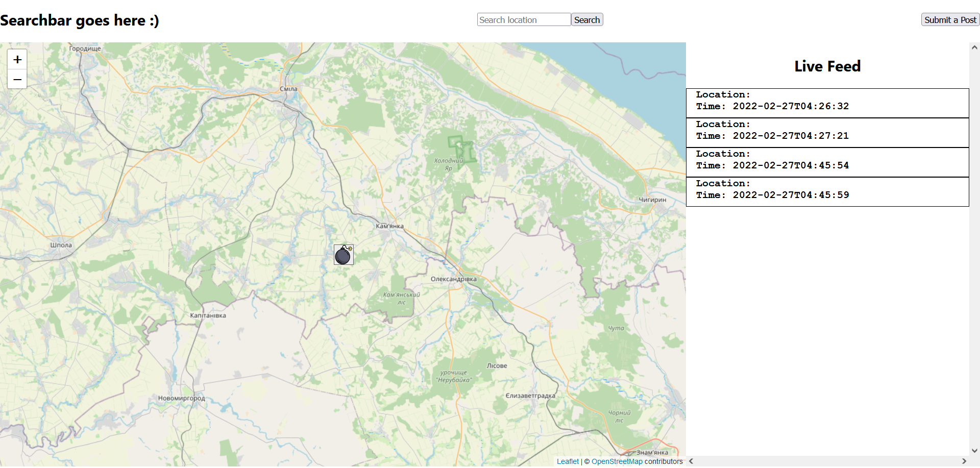Select the feed entry timestamped 04:26:32
This screenshot has height=468, width=980.
coord(827,102)
